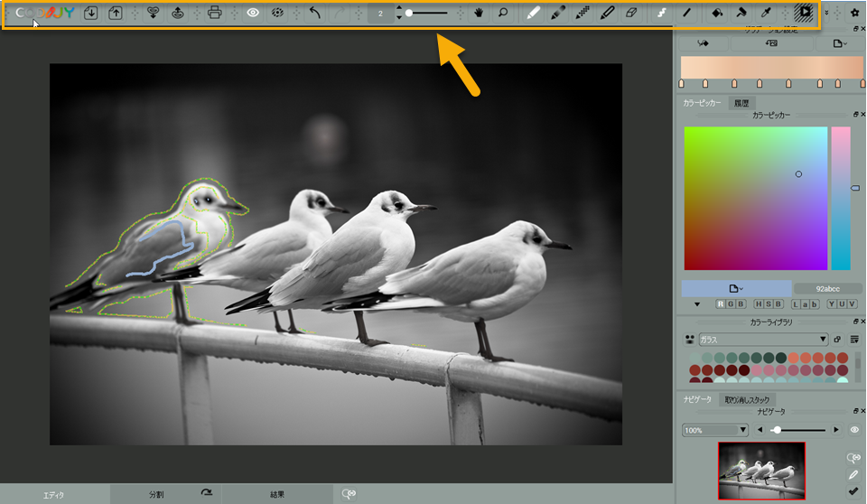Switch to the ナビゲータ tab

pos(697,399)
